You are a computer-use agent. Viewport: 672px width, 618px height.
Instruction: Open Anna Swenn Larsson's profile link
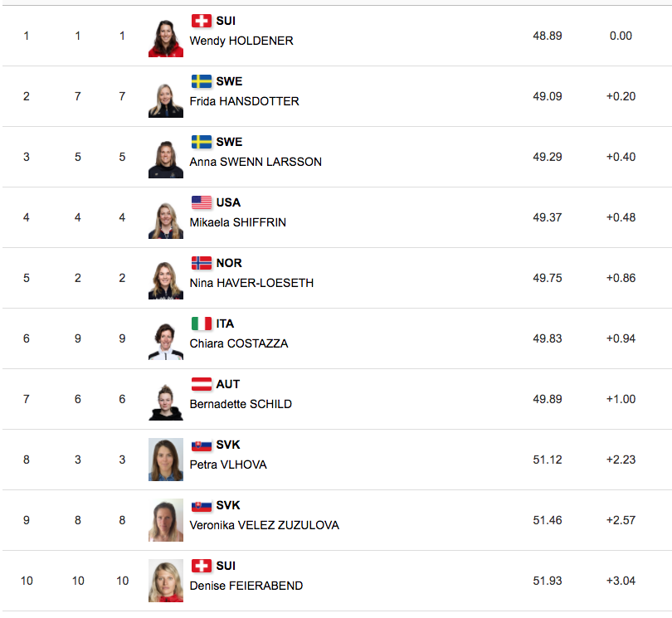[x=256, y=162]
